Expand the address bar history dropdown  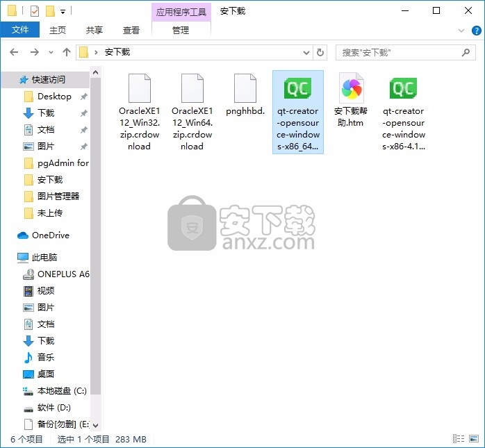pyautogui.click(x=306, y=53)
